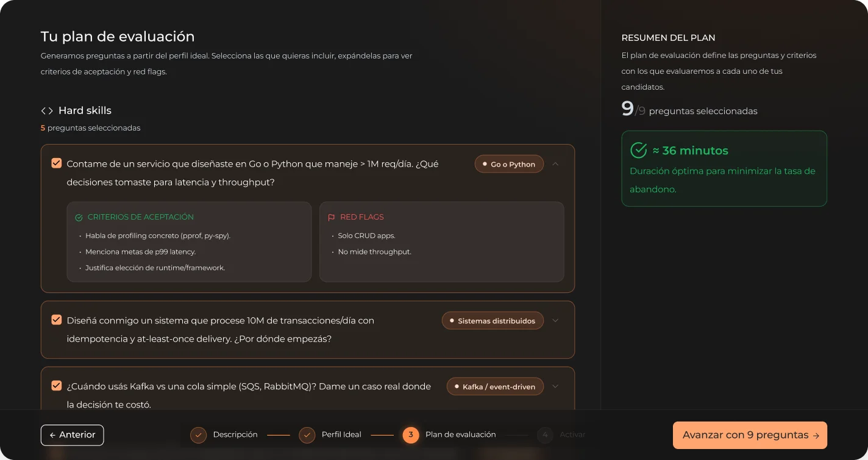The width and height of the screenshot is (868, 460).
Task: Uncheck the 10M transacciones question checkbox
Action: pos(57,320)
